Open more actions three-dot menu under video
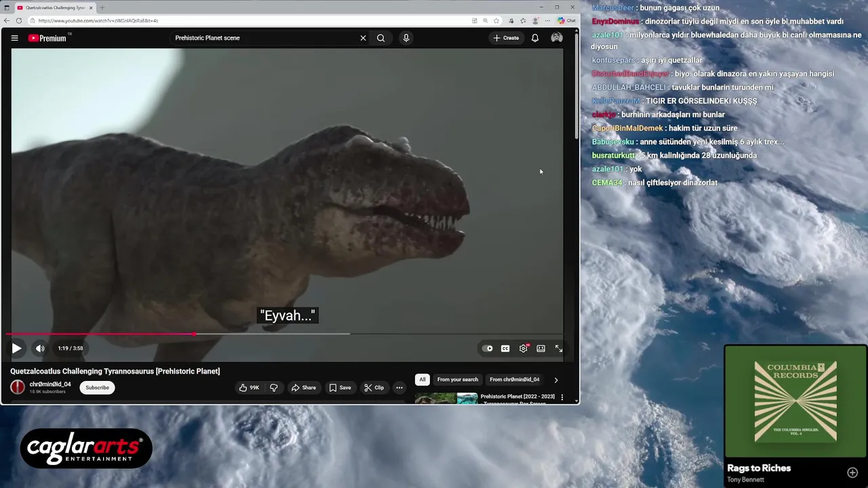This screenshot has width=868, height=488. pyautogui.click(x=399, y=388)
